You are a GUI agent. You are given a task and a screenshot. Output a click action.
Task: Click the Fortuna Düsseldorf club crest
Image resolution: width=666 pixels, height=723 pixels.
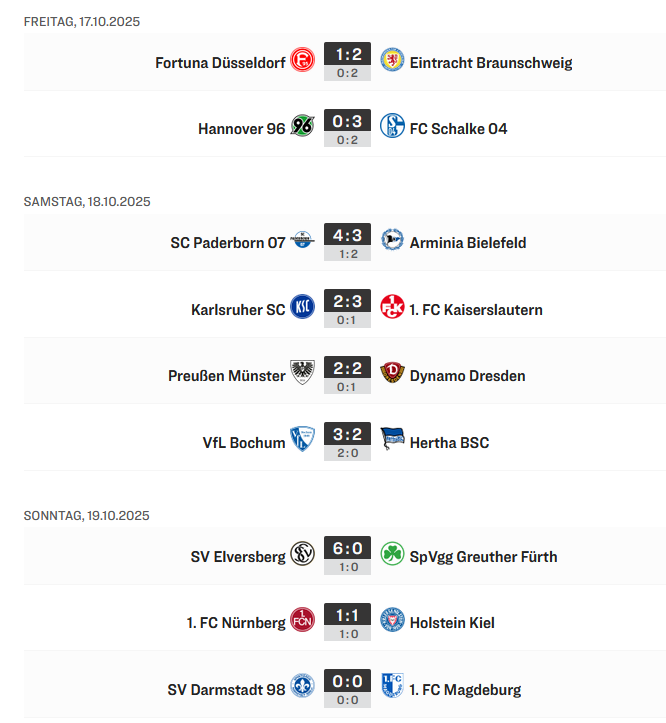point(302,61)
